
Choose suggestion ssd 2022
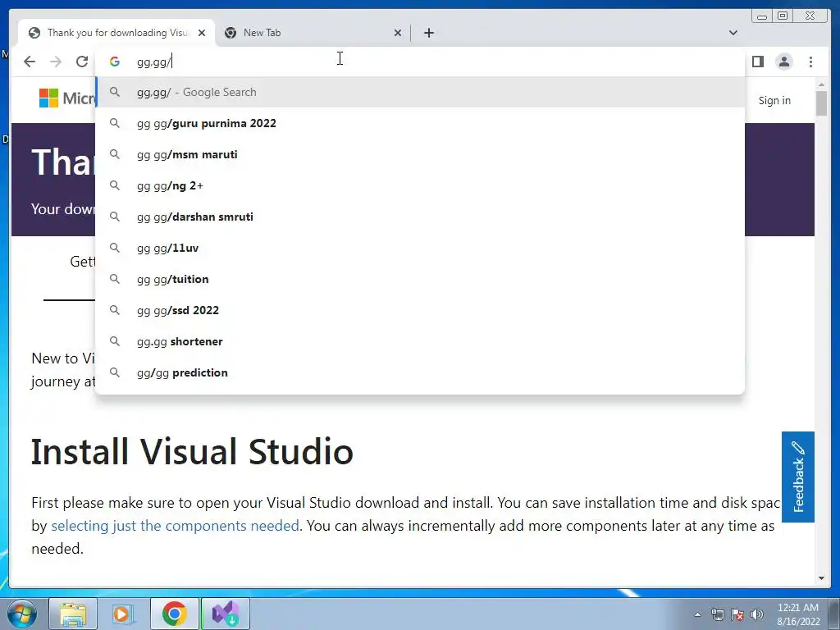pos(420,309)
